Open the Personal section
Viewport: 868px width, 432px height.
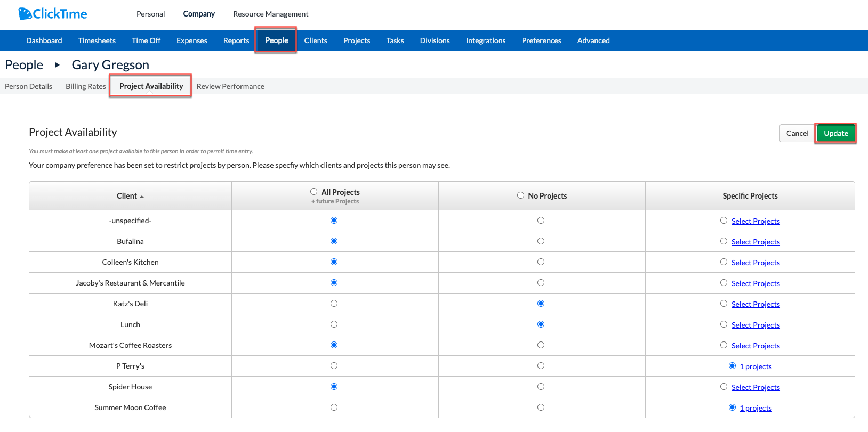150,14
